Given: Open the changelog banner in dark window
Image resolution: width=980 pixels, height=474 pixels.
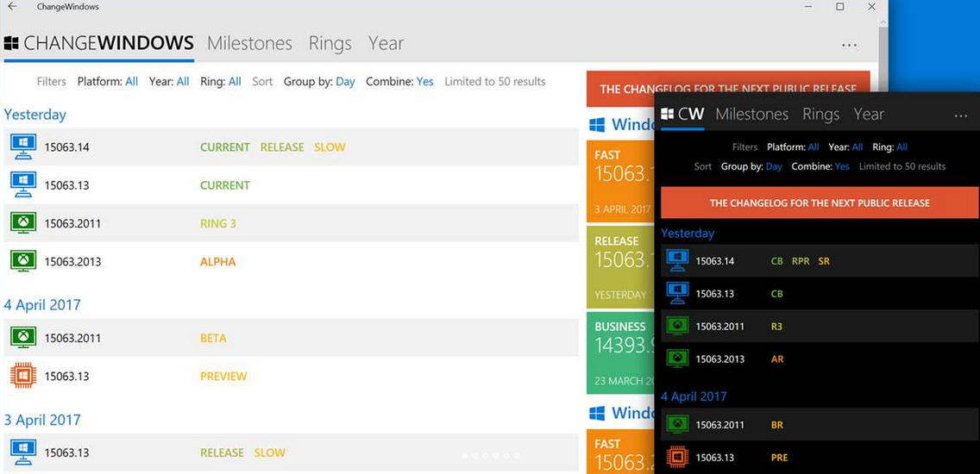Looking at the screenshot, I should click(820, 203).
